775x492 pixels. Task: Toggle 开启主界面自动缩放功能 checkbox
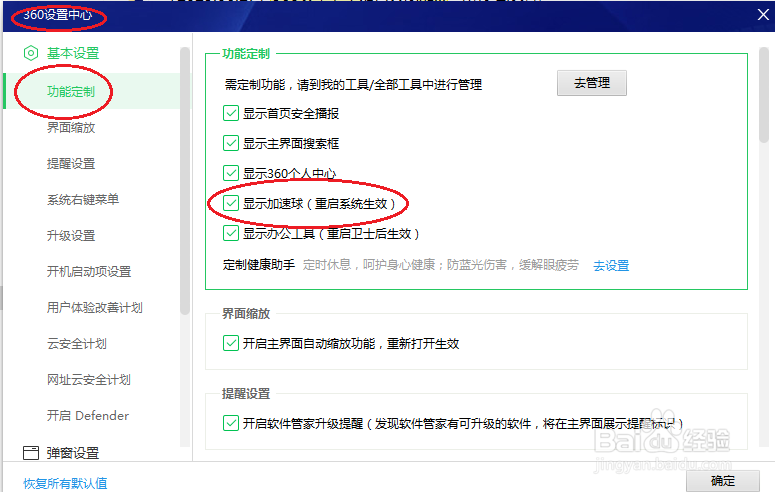tap(231, 343)
